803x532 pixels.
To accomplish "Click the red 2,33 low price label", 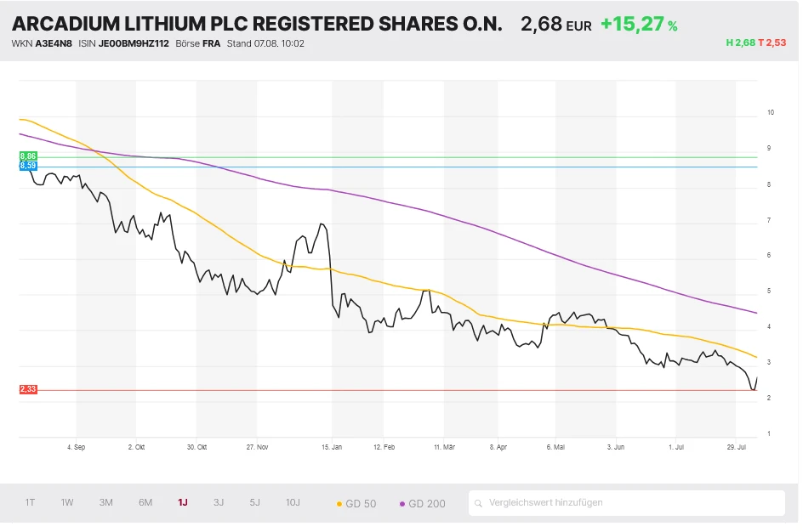I will (28, 388).
